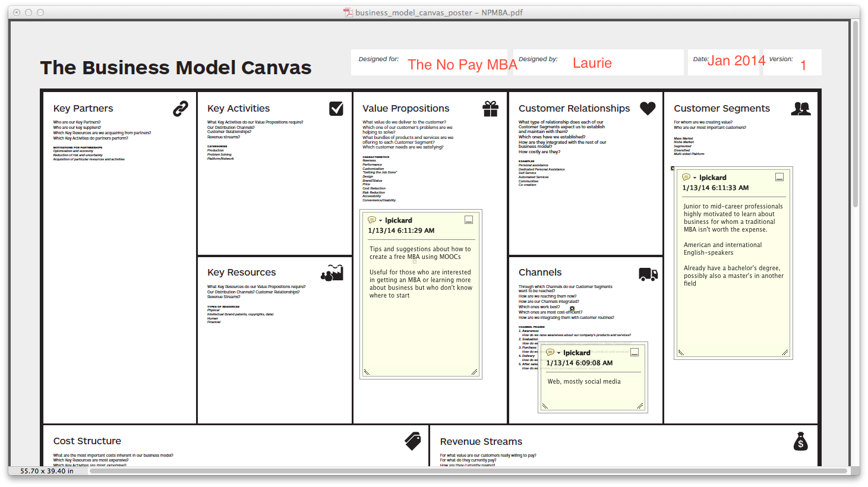Click timestamp '1/13/14 6:11:33 AM'
Image resolution: width=868 pixels, height=487 pixels.
715,188
